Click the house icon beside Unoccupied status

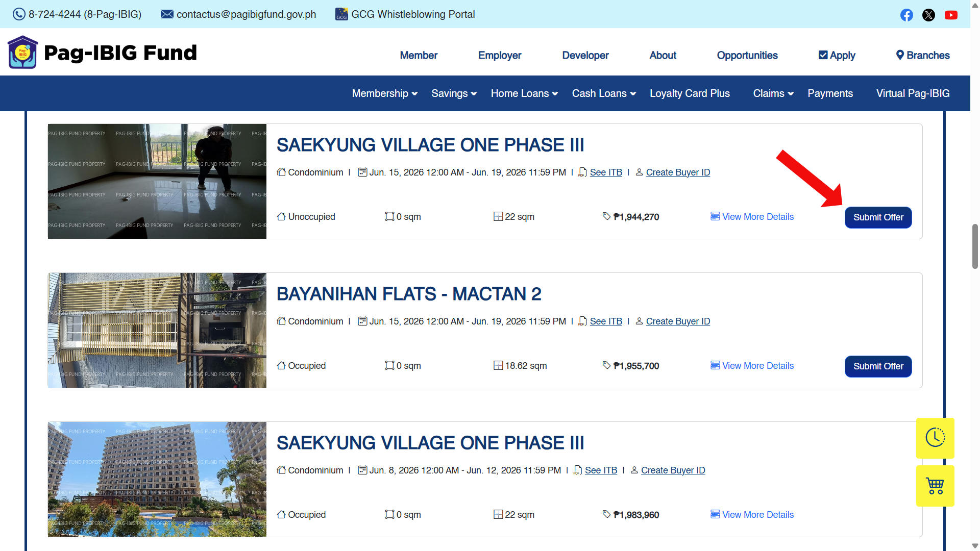point(281,216)
